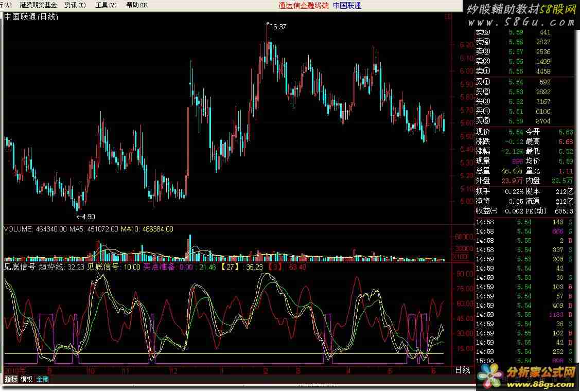Viewport: 580px width, 392px height.
Task: Click the VOLUME: 464340.00 readout
Action: pos(35,229)
